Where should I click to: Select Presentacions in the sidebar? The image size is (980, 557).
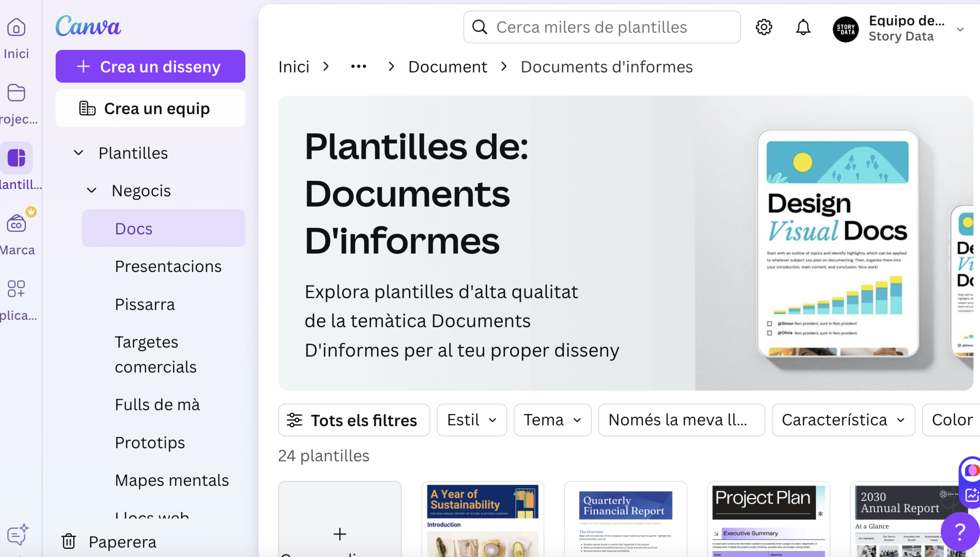pyautogui.click(x=168, y=267)
